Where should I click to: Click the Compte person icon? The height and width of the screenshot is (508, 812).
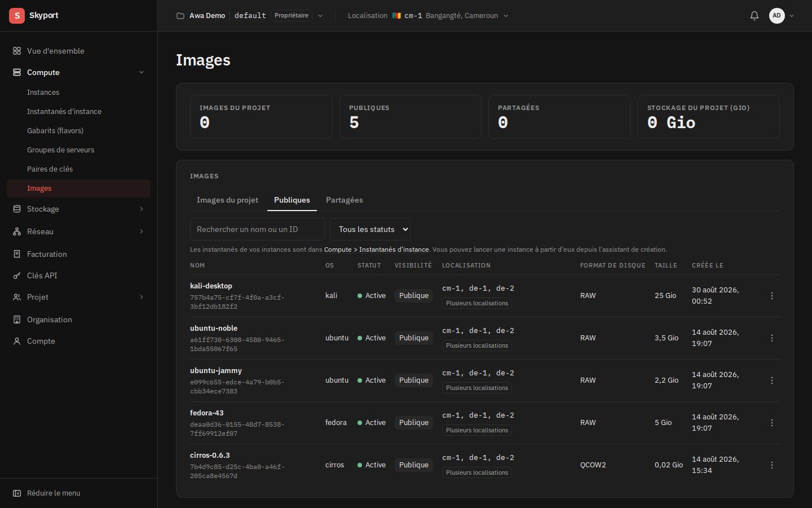17,341
